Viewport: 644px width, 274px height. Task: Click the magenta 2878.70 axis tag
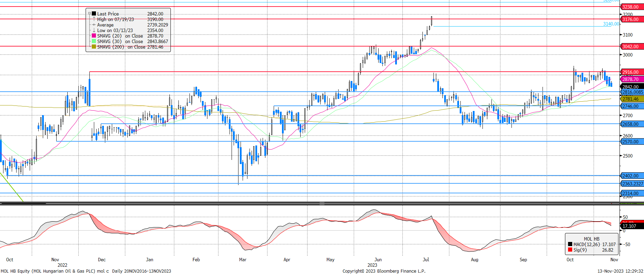tap(632, 79)
